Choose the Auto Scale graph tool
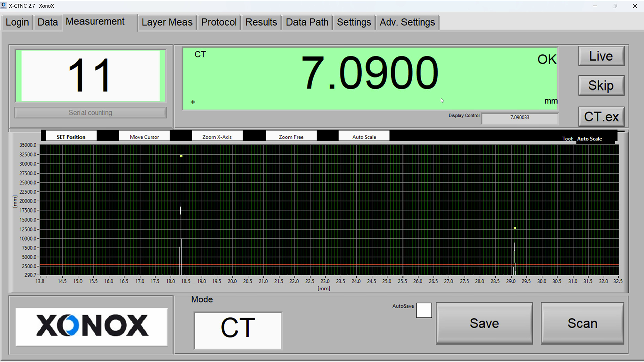Screen dimensions: 644x362 [x=364, y=137]
